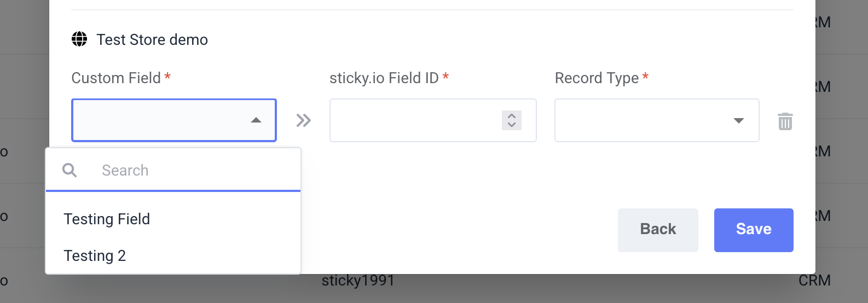The image size is (868, 303).
Task: Click the magnifier icon in dropdown search
Action: [x=70, y=170]
